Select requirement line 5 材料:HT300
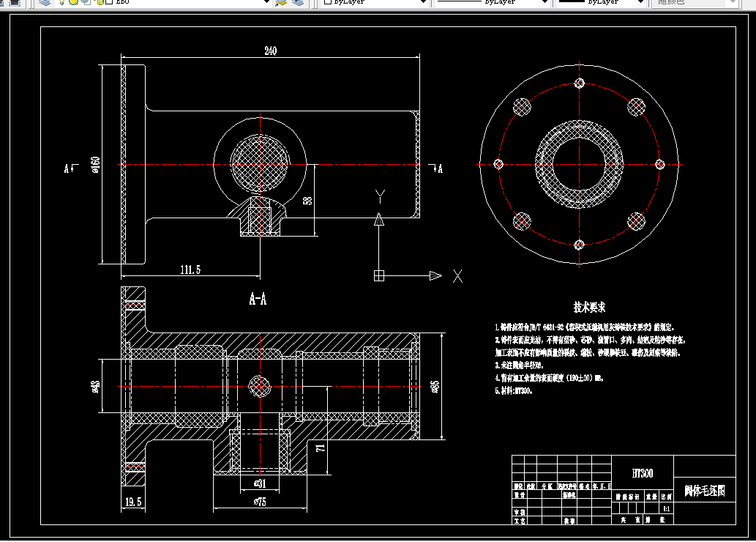This screenshot has height=542, width=756. click(514, 391)
